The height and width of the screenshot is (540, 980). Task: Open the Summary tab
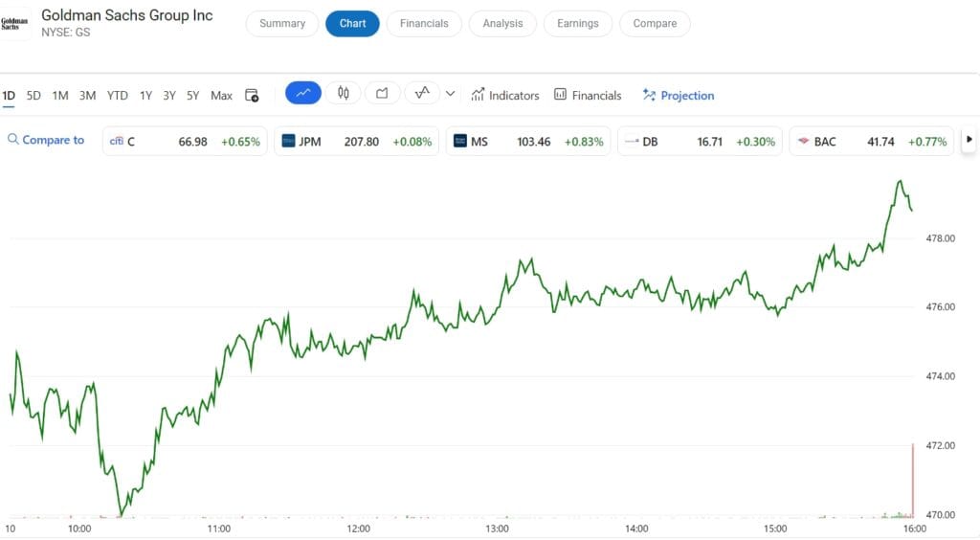[282, 24]
